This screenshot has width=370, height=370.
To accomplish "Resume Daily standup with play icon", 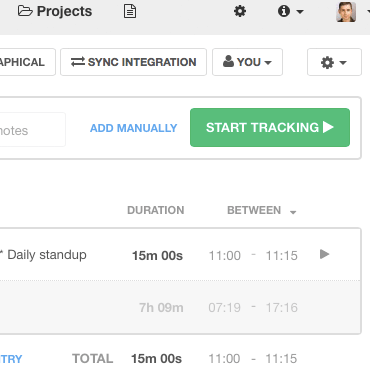I will click(x=324, y=254).
